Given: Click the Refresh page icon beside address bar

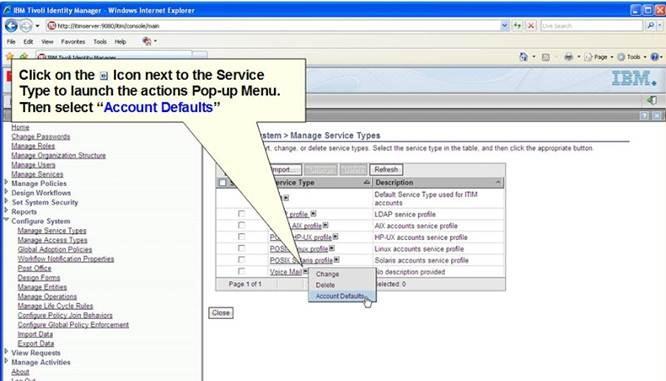Looking at the screenshot, I should [x=517, y=26].
